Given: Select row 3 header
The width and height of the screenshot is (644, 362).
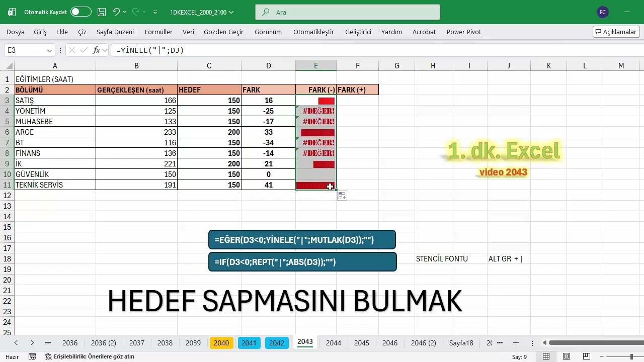Looking at the screenshot, I should (7, 101).
